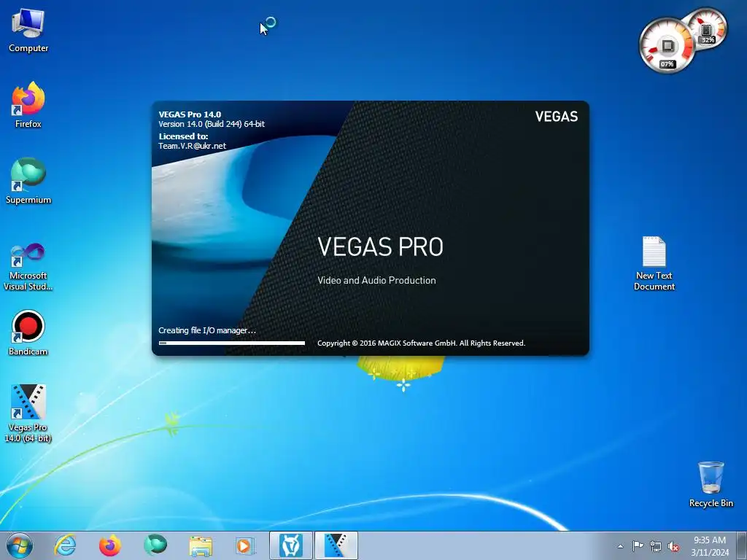Select the New Text Document file
747x560 pixels.
[x=654, y=263]
